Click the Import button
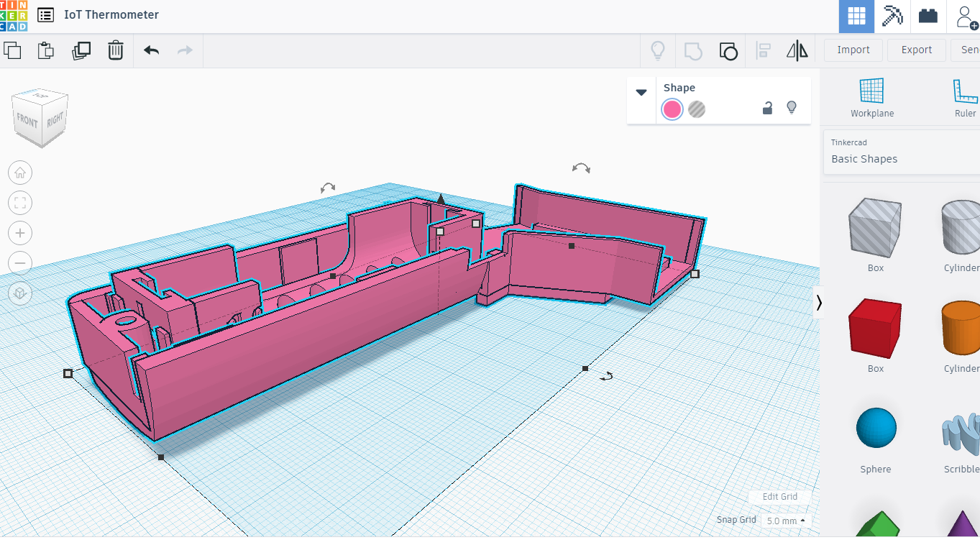The height and width of the screenshot is (540, 980). (x=853, y=50)
